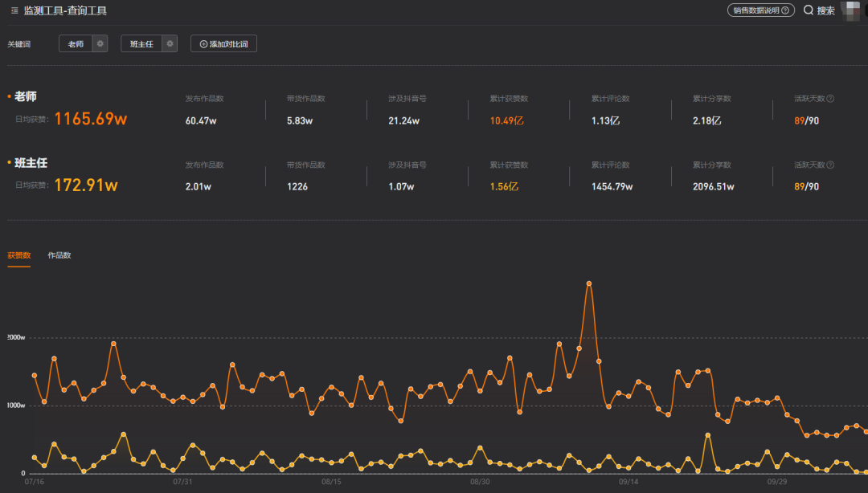Click help icon beside 活跃天数 in 老师 row
The height and width of the screenshot is (493, 868).
(830, 99)
